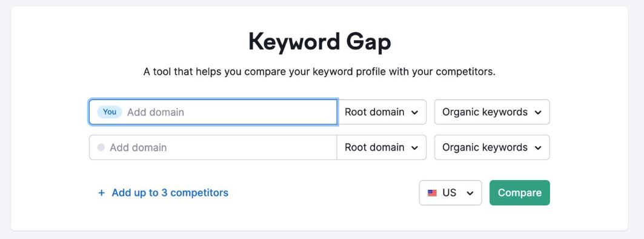This screenshot has height=239, width=644.
Task: Click the blue 'You' badge
Action: (x=109, y=112)
